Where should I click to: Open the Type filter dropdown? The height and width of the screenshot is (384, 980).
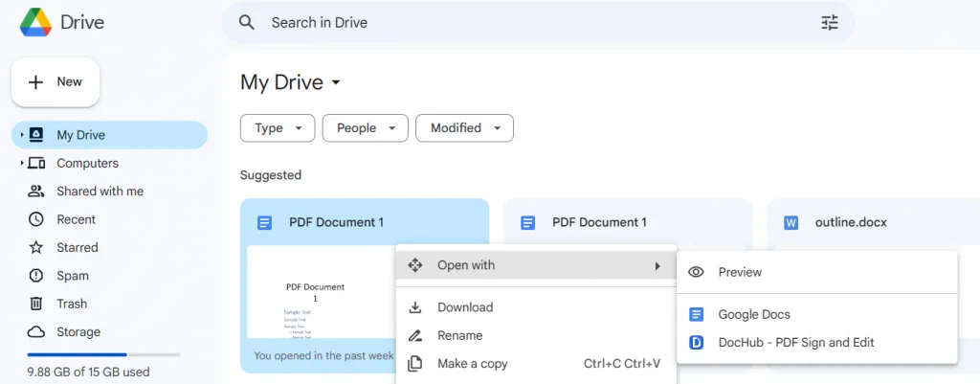(278, 128)
